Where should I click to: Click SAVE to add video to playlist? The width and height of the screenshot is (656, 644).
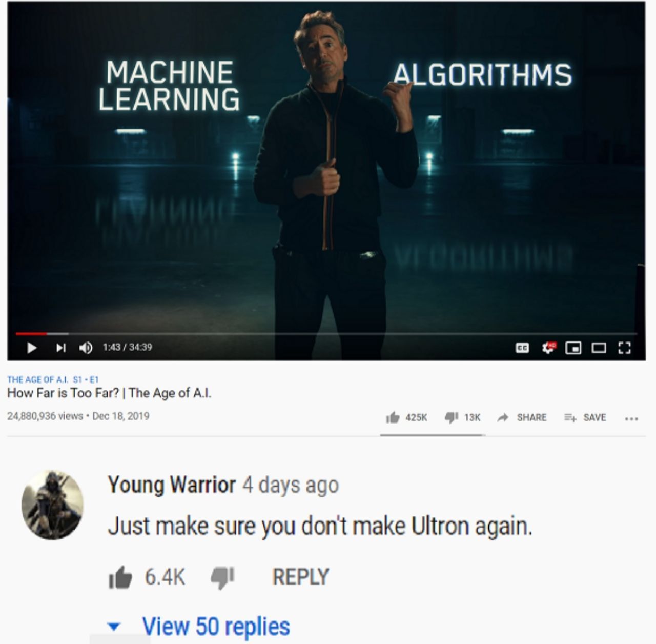click(585, 417)
